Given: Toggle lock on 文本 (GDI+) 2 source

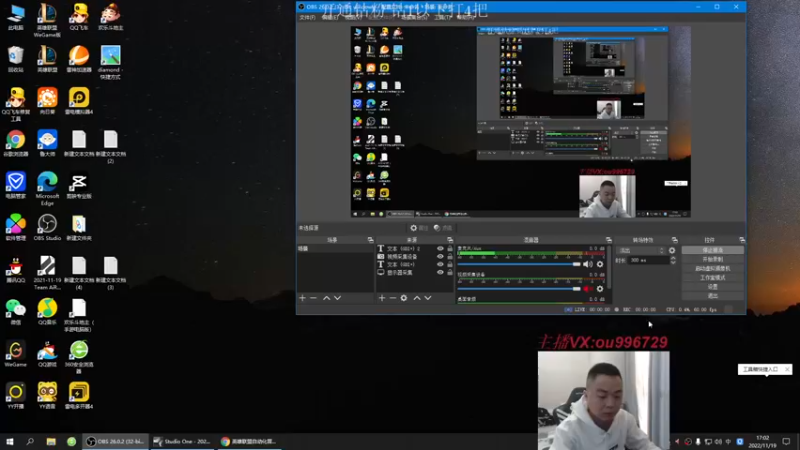Looking at the screenshot, I should point(449,248).
